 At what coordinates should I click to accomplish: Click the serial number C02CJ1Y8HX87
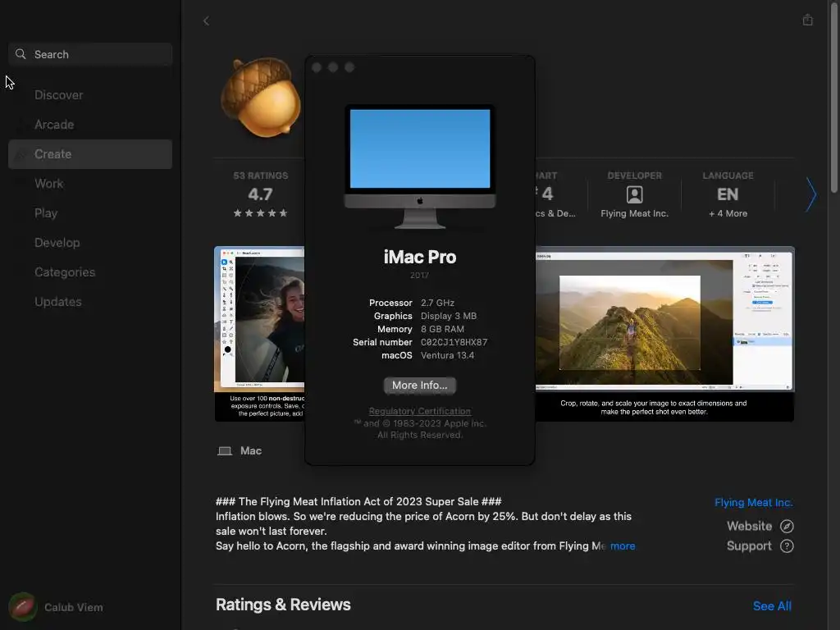click(454, 342)
